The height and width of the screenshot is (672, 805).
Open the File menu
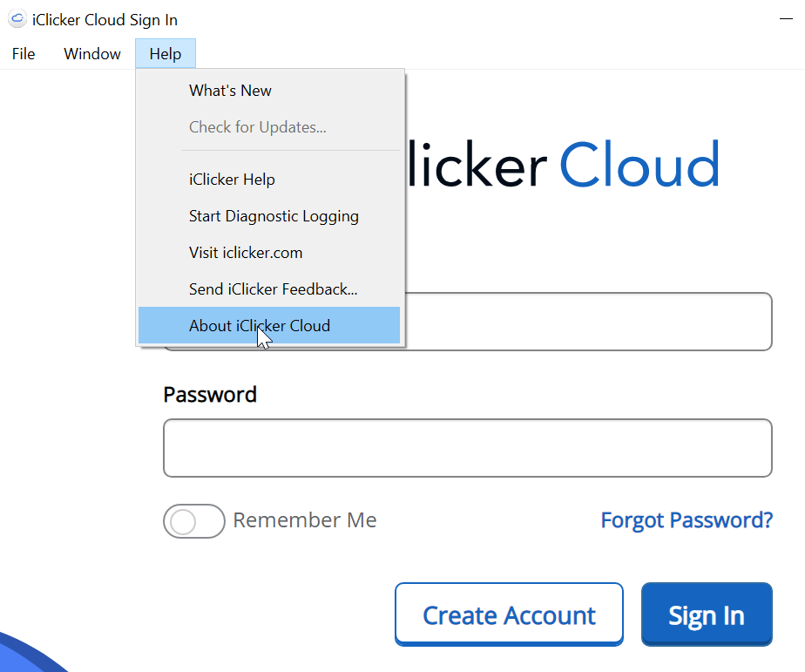click(x=23, y=53)
